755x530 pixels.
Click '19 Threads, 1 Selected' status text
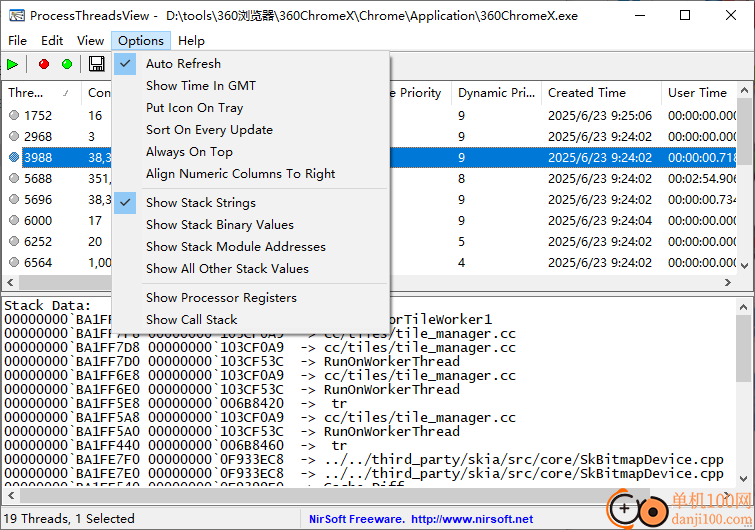[x=69, y=519]
